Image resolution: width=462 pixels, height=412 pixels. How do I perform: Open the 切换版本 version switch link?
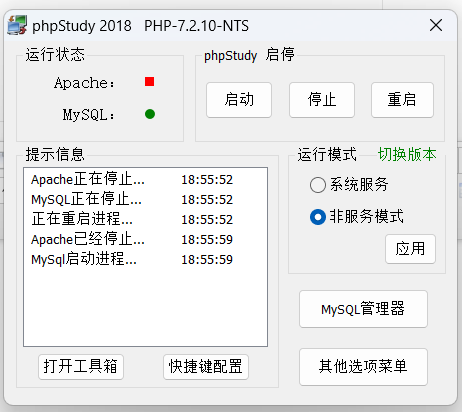[407, 155]
